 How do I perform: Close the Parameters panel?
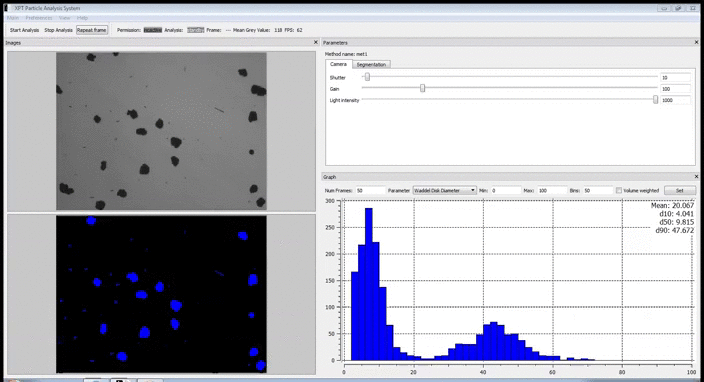point(696,42)
